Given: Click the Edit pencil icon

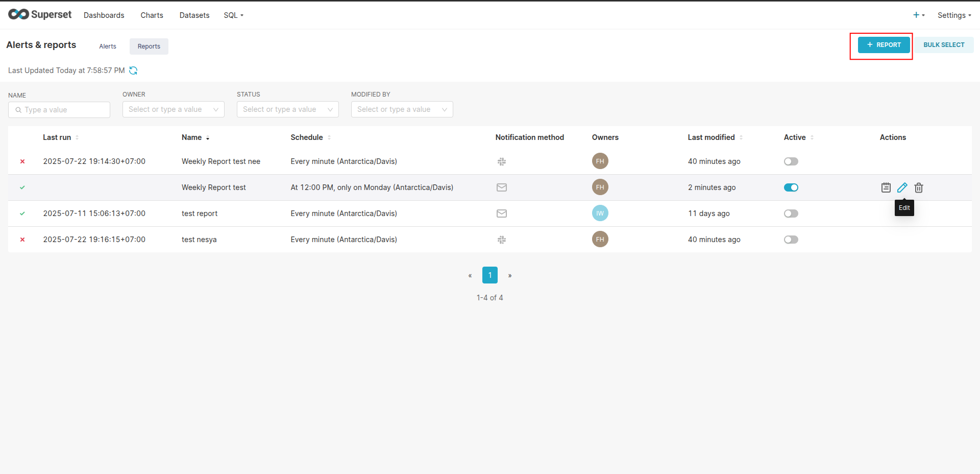Looking at the screenshot, I should click(902, 187).
